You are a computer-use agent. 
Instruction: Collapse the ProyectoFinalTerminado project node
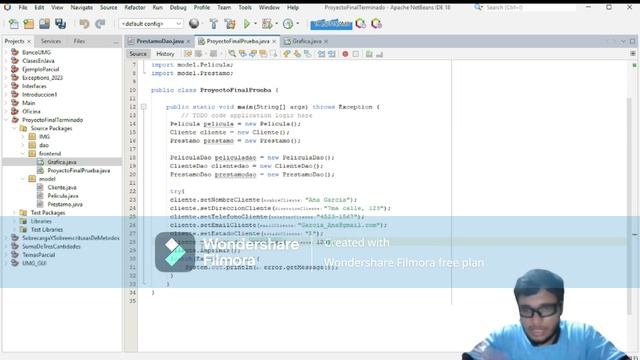(6, 120)
